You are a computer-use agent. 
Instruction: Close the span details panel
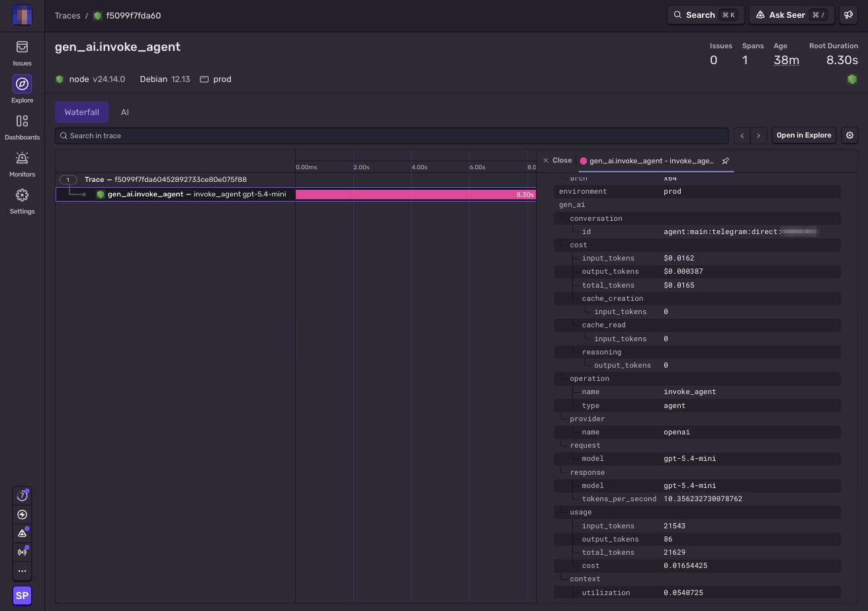click(557, 161)
